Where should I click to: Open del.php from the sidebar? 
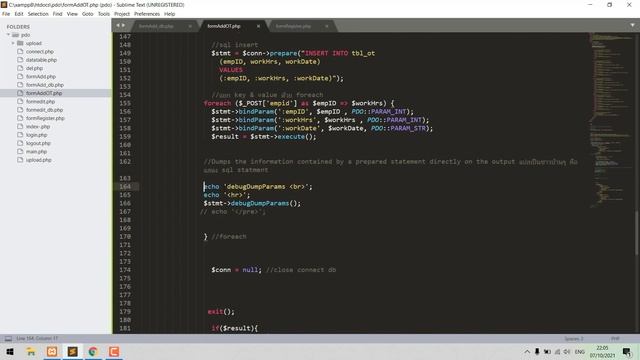34,69
